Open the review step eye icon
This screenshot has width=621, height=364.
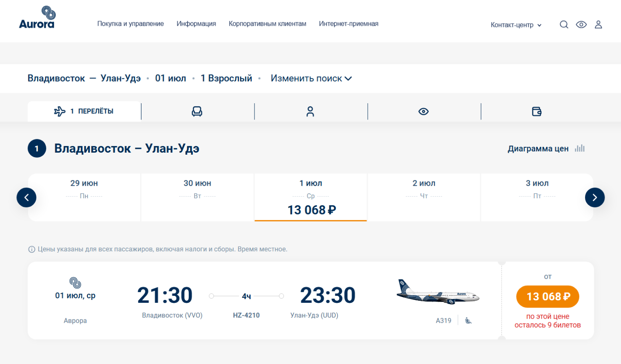[424, 111]
